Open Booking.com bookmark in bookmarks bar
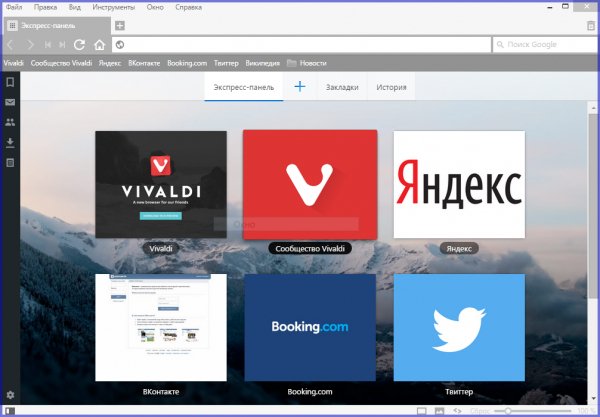The width and height of the screenshot is (600, 417). tap(187, 63)
